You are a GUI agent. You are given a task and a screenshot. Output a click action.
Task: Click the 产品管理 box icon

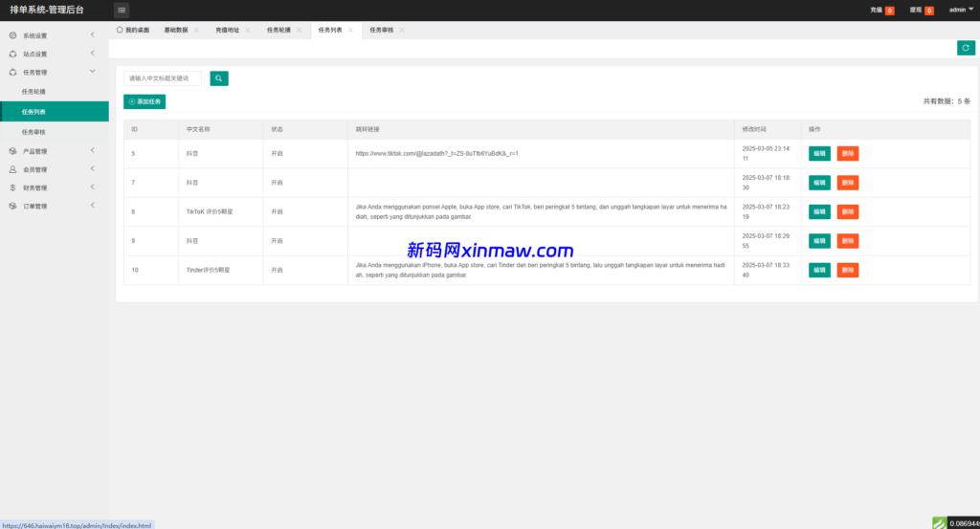coord(12,151)
